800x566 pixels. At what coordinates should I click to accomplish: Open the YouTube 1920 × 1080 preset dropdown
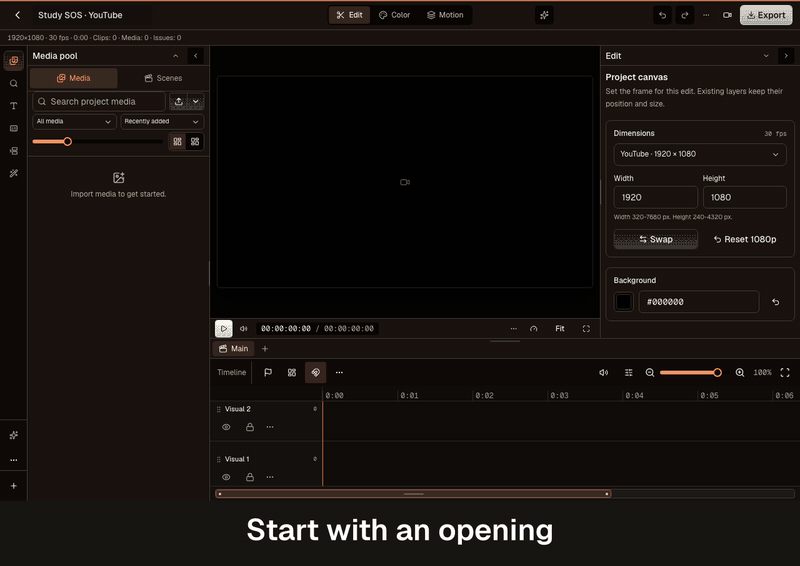pos(699,154)
